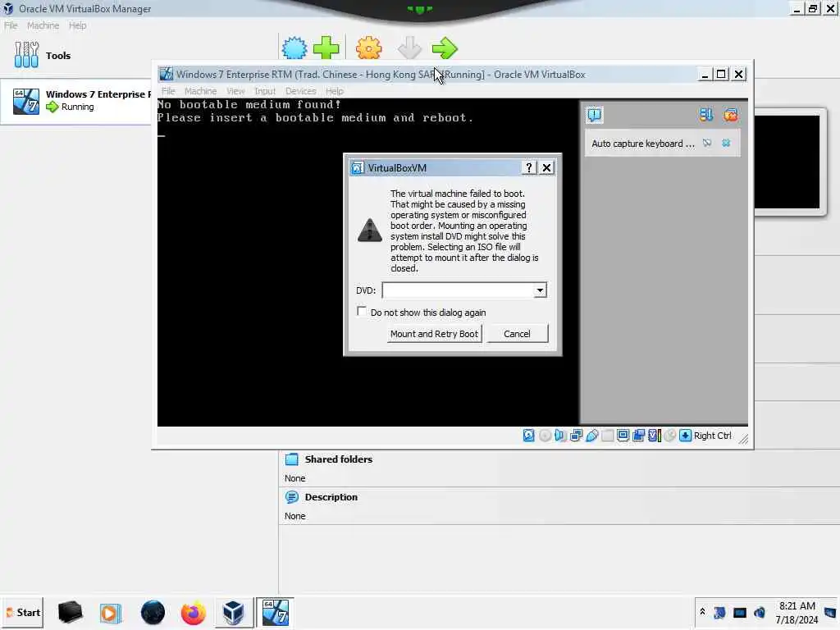Click the network status bar indicator
840x630 pixels.
[x=576, y=436]
